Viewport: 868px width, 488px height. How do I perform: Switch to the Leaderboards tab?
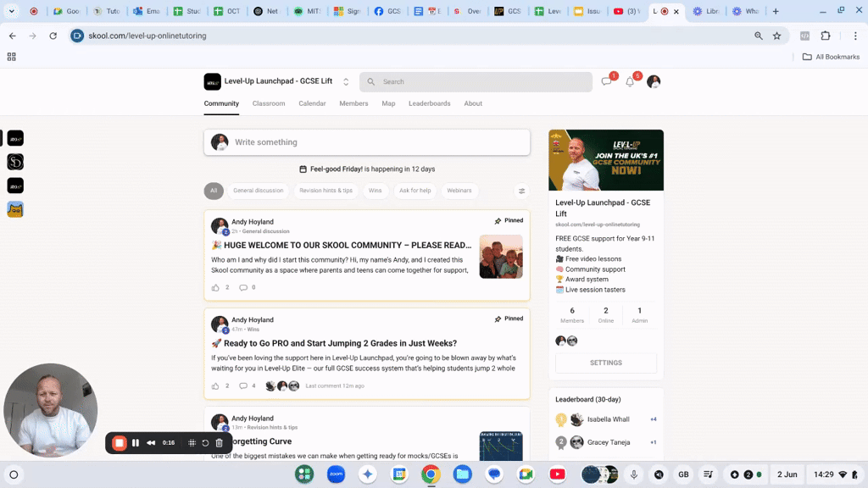coord(430,103)
